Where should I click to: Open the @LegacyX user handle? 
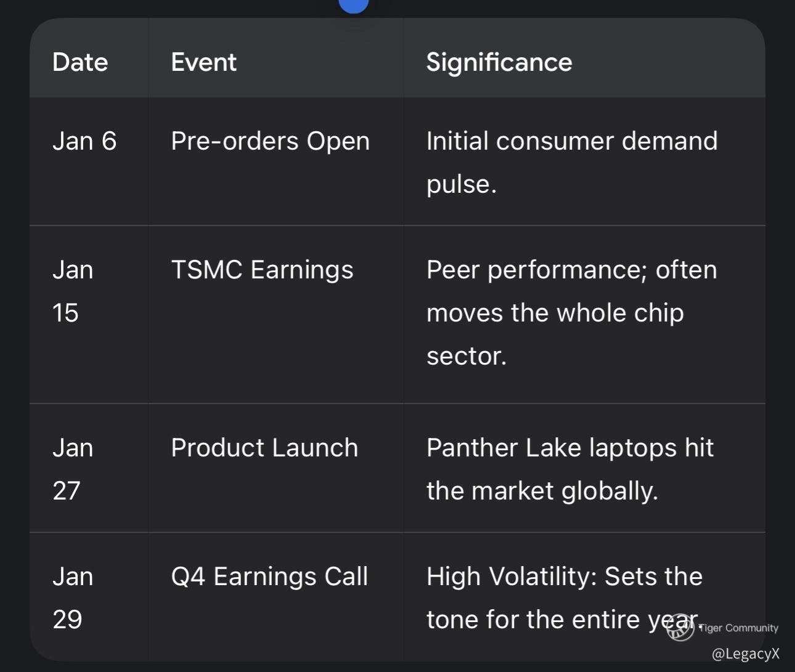click(x=745, y=654)
